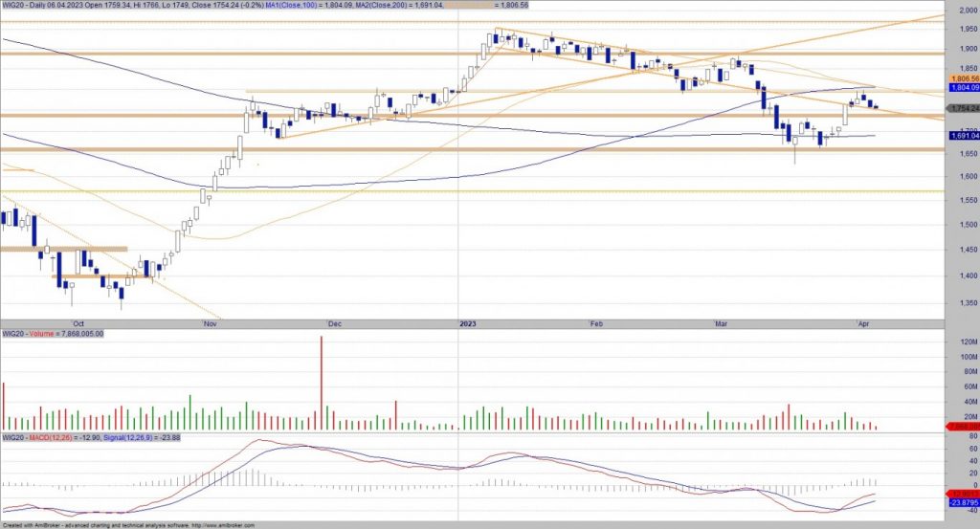The height and width of the screenshot is (529, 980).
Task: Click the 2023 year marker on time axis
Action: tap(469, 323)
